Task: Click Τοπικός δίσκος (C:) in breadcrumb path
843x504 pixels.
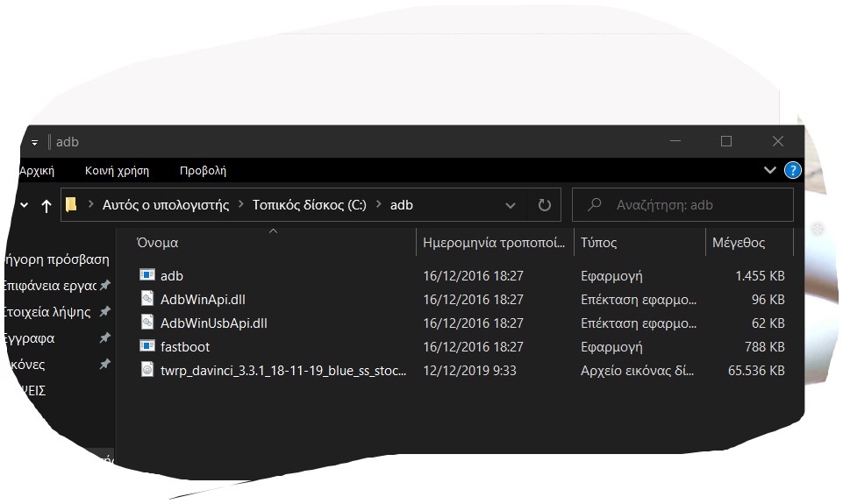Action: coord(309,205)
